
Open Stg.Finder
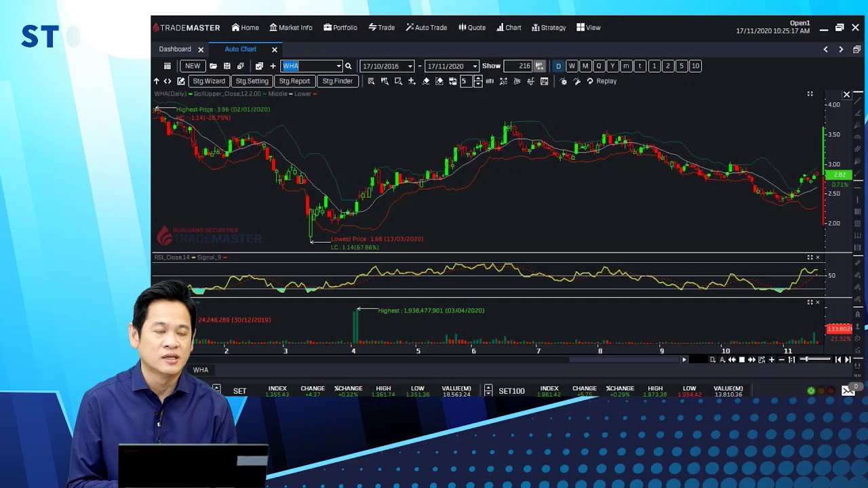[338, 81]
